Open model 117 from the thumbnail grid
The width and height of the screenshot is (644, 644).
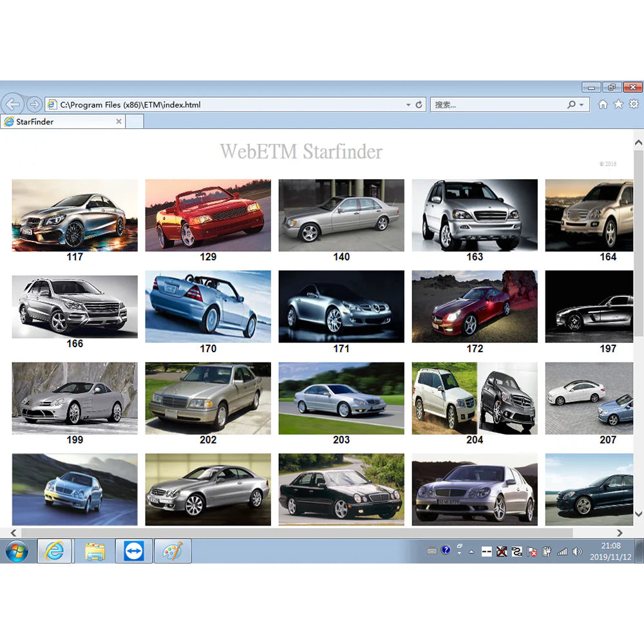74,215
